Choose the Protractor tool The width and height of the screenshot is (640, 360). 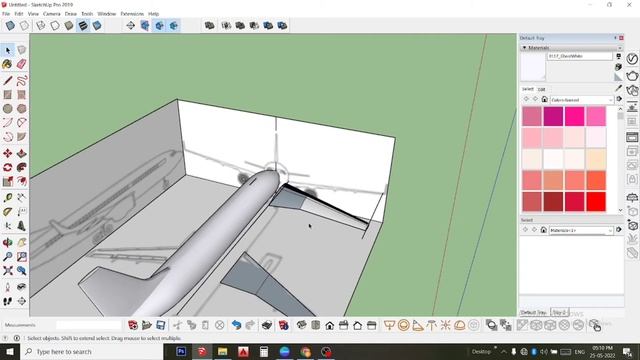(7, 211)
